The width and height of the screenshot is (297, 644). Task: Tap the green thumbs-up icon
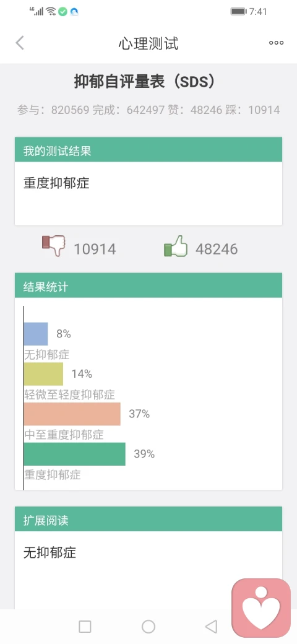coord(176,246)
